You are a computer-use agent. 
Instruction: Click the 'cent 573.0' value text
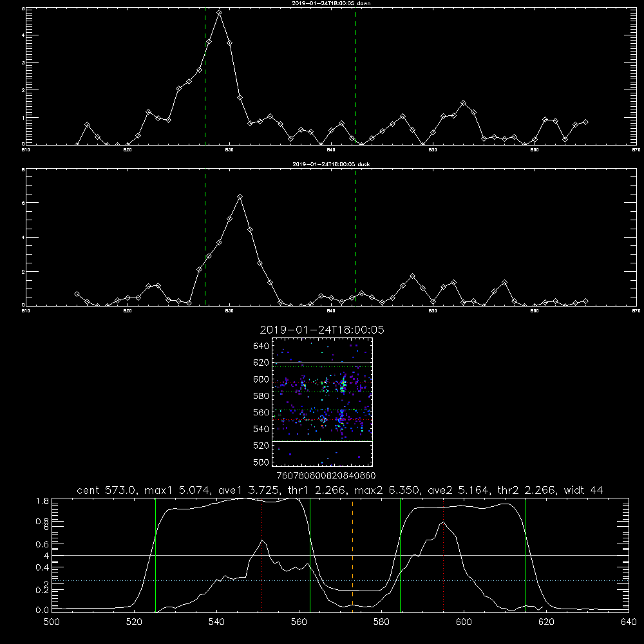[107, 490]
